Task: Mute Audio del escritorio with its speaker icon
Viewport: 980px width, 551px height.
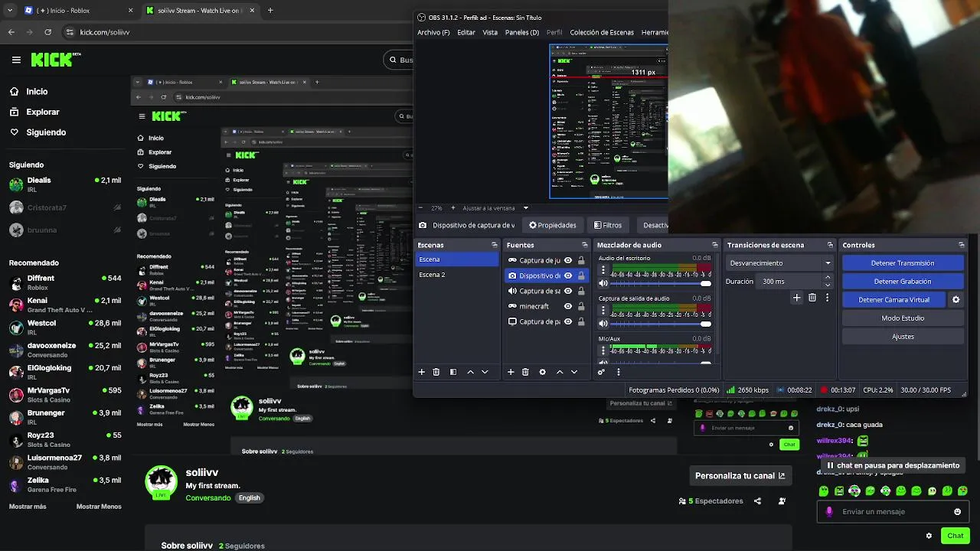Action: [x=603, y=284]
